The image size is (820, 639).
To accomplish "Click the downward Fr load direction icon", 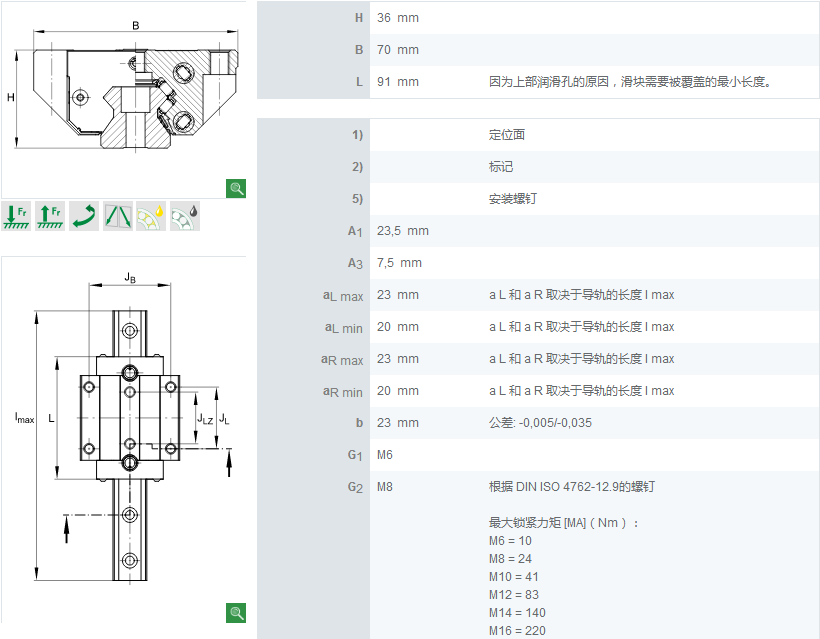I will pyautogui.click(x=16, y=216).
